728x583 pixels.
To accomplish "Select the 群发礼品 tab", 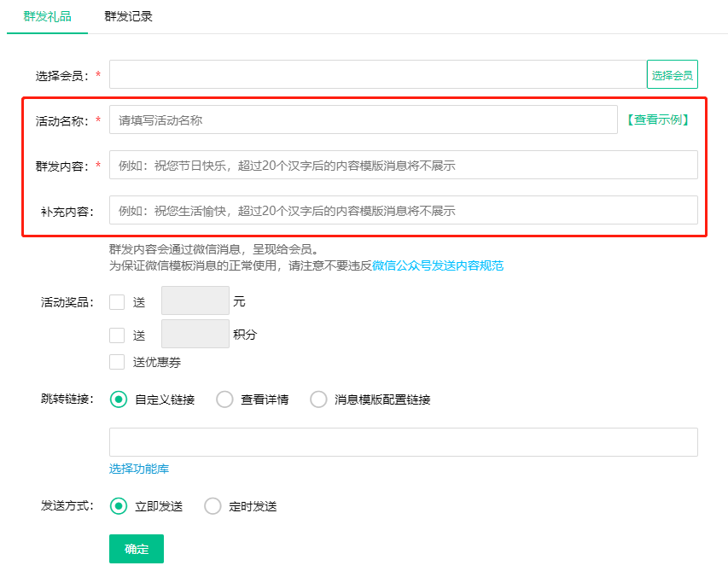I will coord(47,15).
